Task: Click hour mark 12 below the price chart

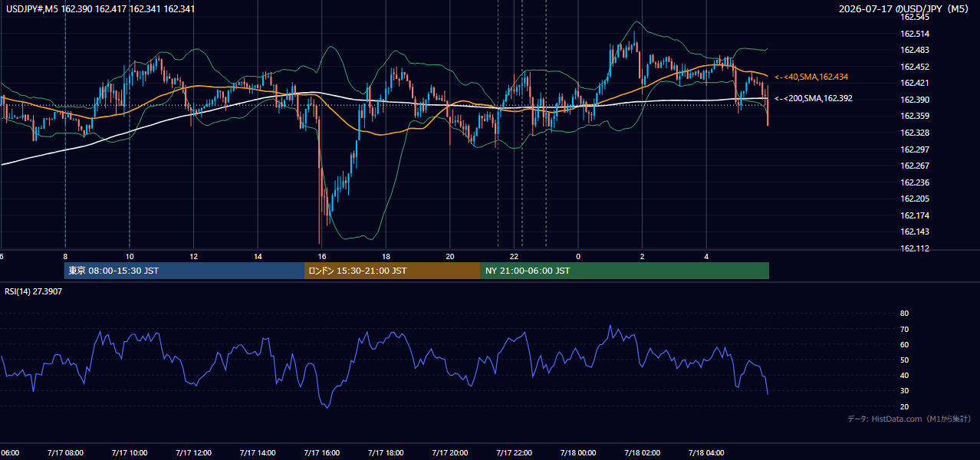Action: (193, 257)
